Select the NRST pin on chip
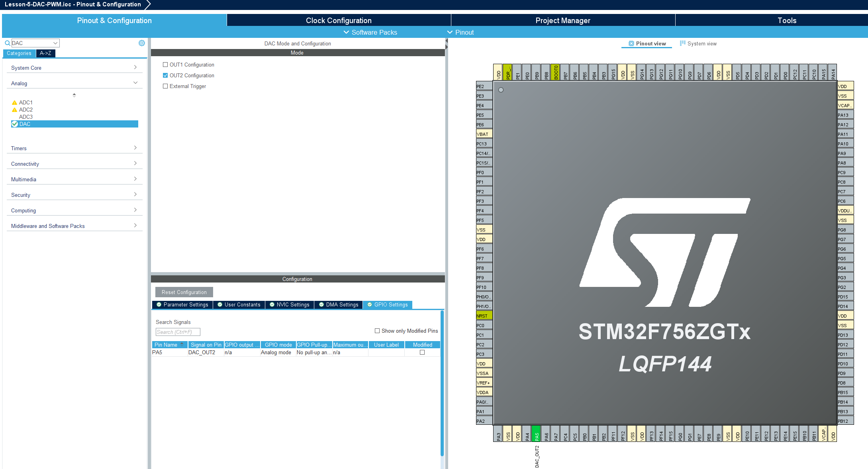 coord(484,316)
